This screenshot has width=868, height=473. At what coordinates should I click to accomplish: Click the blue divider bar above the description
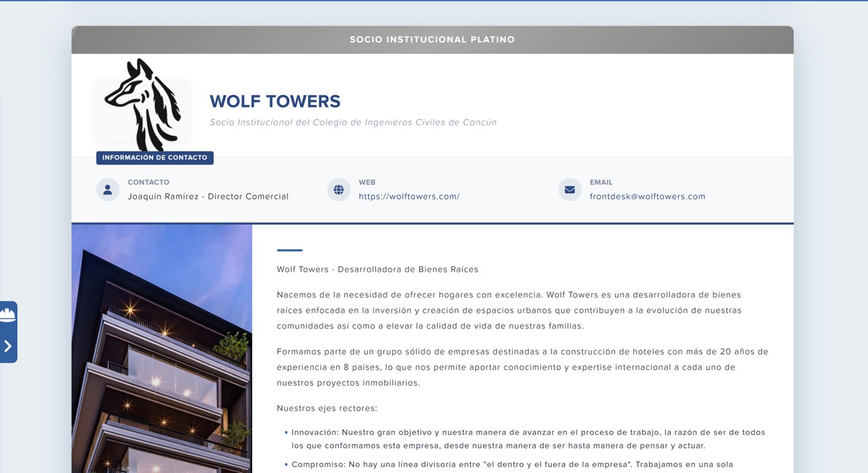(x=290, y=251)
